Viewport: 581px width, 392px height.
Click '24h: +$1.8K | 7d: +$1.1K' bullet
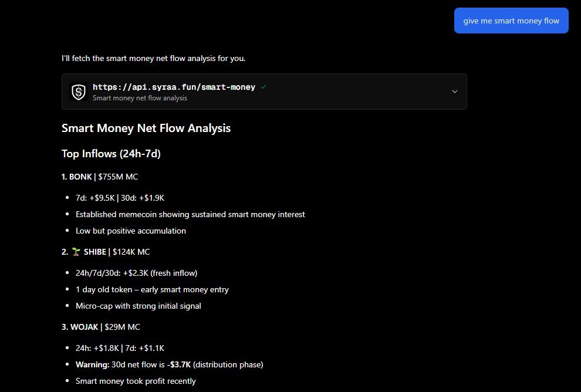[x=120, y=348]
